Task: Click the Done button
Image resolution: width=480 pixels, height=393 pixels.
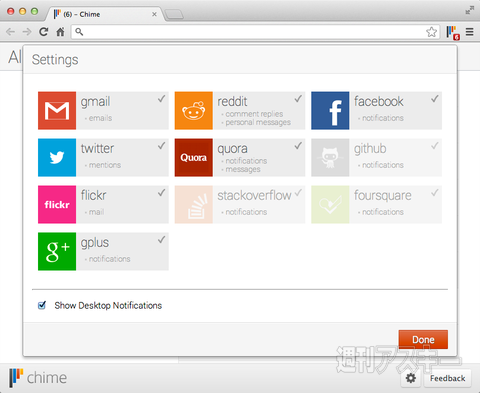Action: 423,340
